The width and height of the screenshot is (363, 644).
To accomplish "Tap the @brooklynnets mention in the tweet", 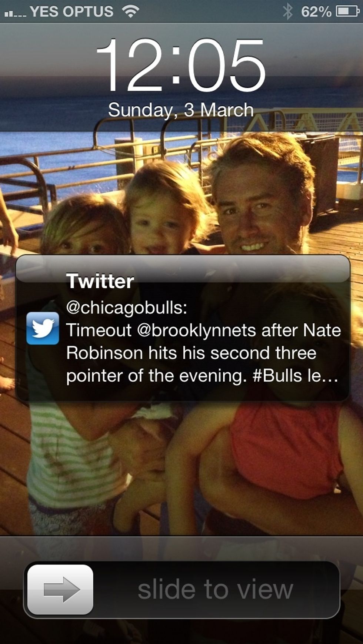I will (196, 330).
